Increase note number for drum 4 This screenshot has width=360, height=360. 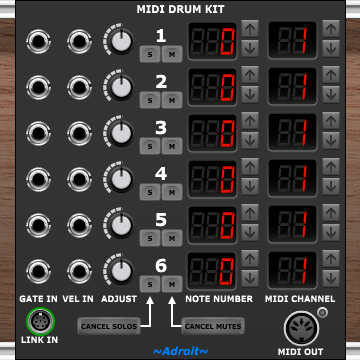click(250, 167)
